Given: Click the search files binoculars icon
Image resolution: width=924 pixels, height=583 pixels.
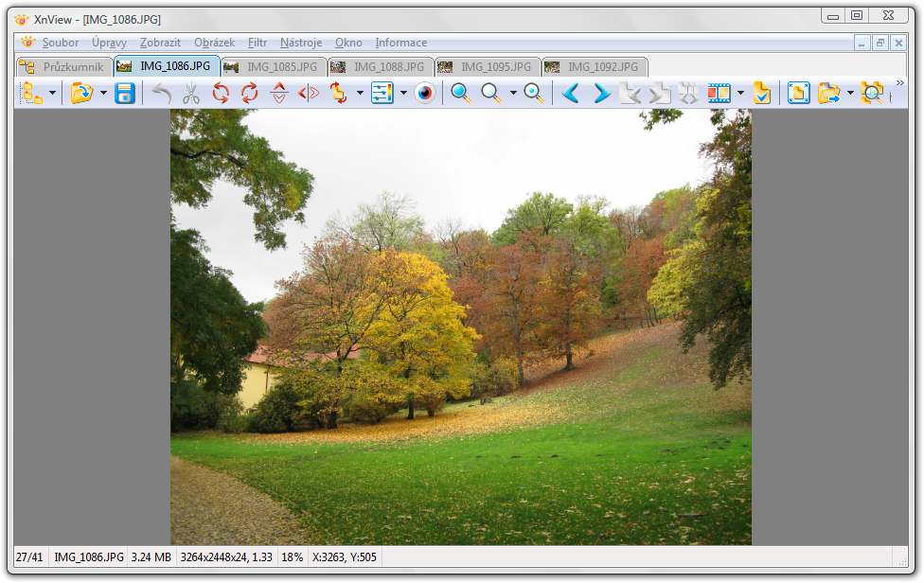Looking at the screenshot, I should [x=872, y=93].
